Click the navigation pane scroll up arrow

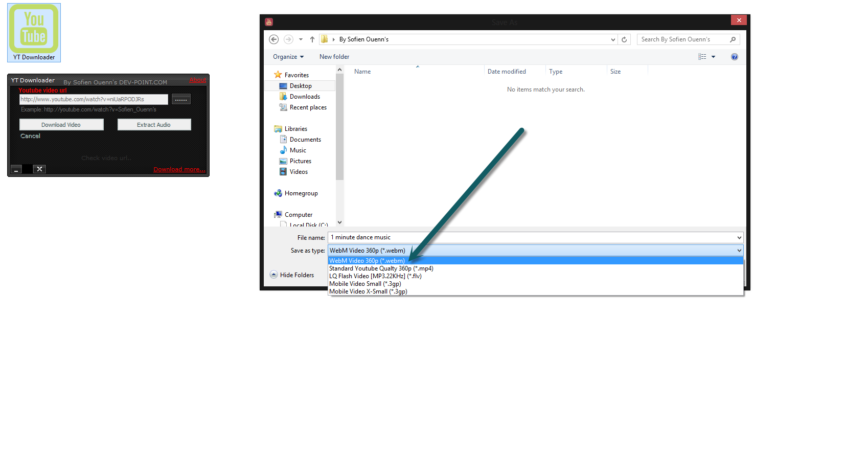coord(339,70)
